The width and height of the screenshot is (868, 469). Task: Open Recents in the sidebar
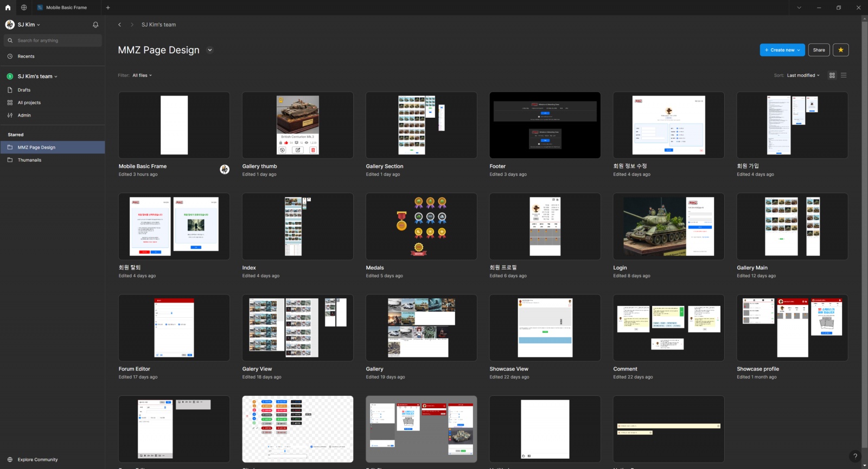click(x=26, y=56)
